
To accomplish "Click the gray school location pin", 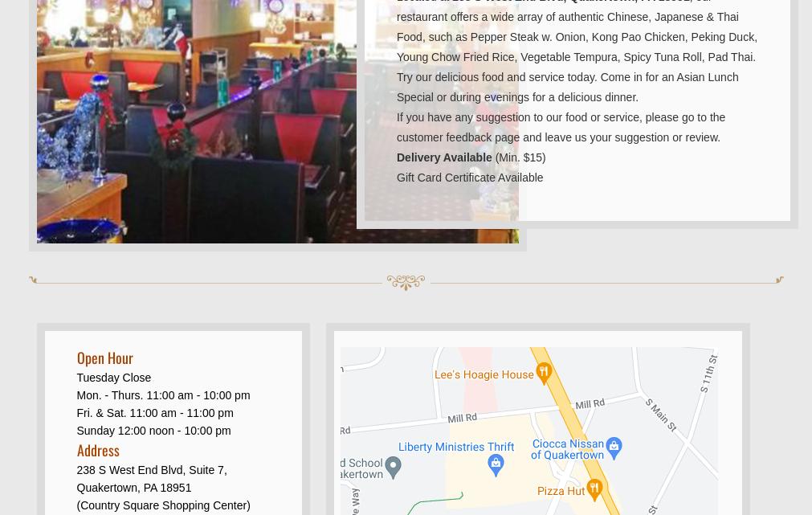I will [393, 468].
